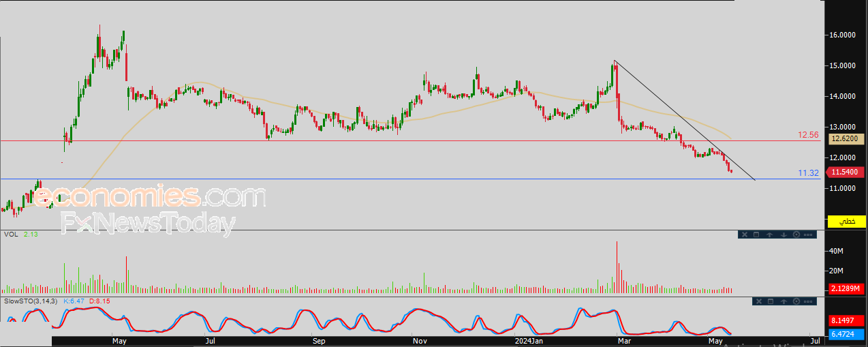Click the Jul label on time axis
868x347 pixels.
coord(211,340)
